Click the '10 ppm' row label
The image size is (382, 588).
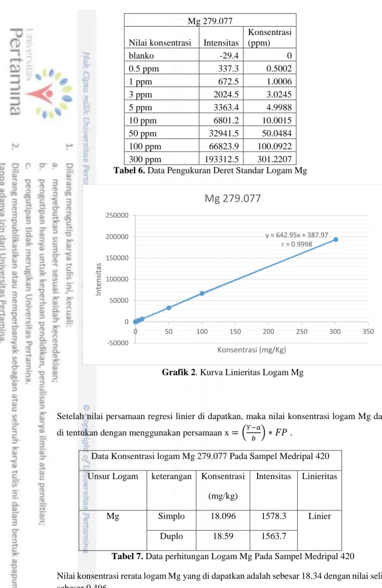coord(143,121)
